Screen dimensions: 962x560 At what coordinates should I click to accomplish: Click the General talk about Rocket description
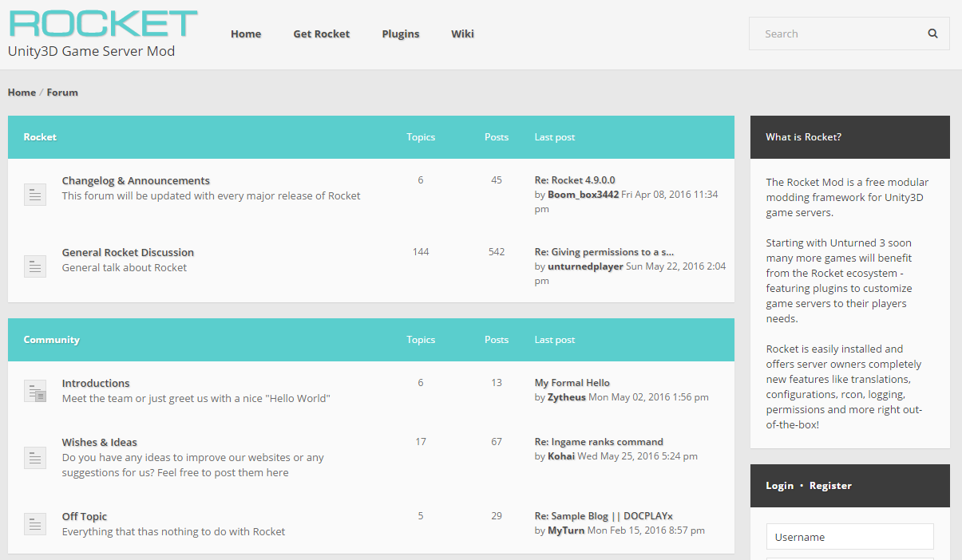coord(125,268)
